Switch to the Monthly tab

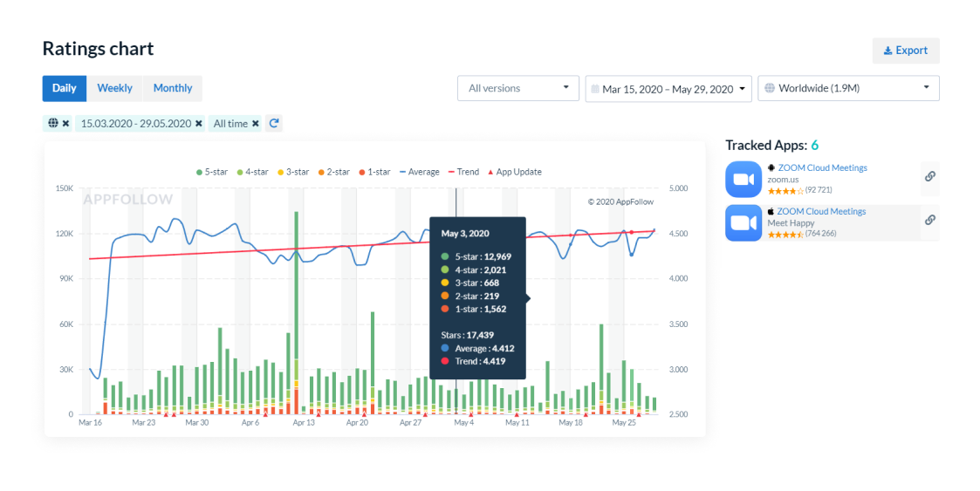point(173,88)
